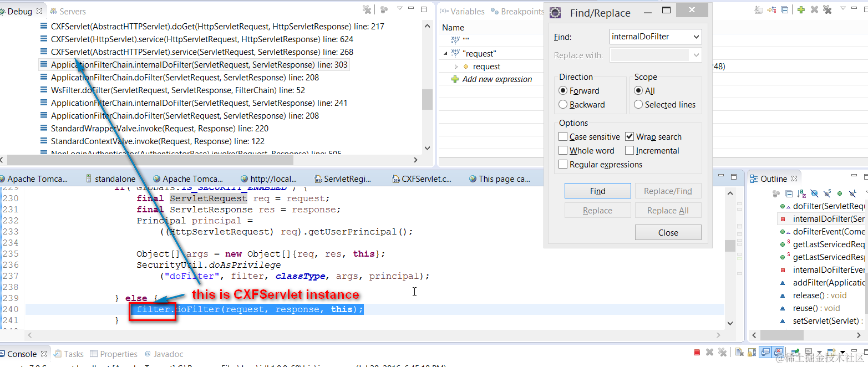868x367 pixels.
Task: Select internalDoFilter line 303 stack frame
Action: point(194,65)
